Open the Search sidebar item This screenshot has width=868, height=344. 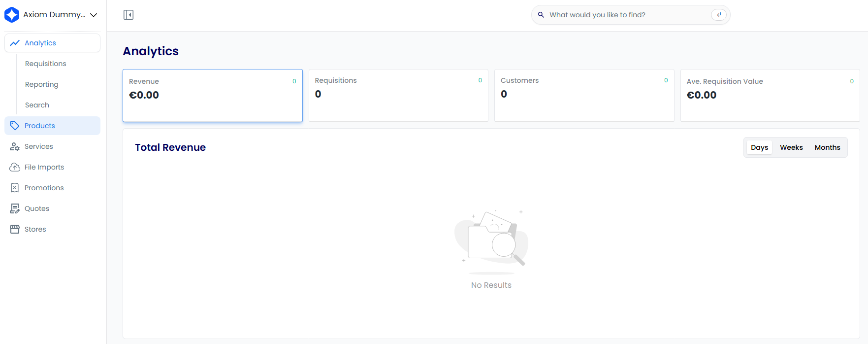37,105
